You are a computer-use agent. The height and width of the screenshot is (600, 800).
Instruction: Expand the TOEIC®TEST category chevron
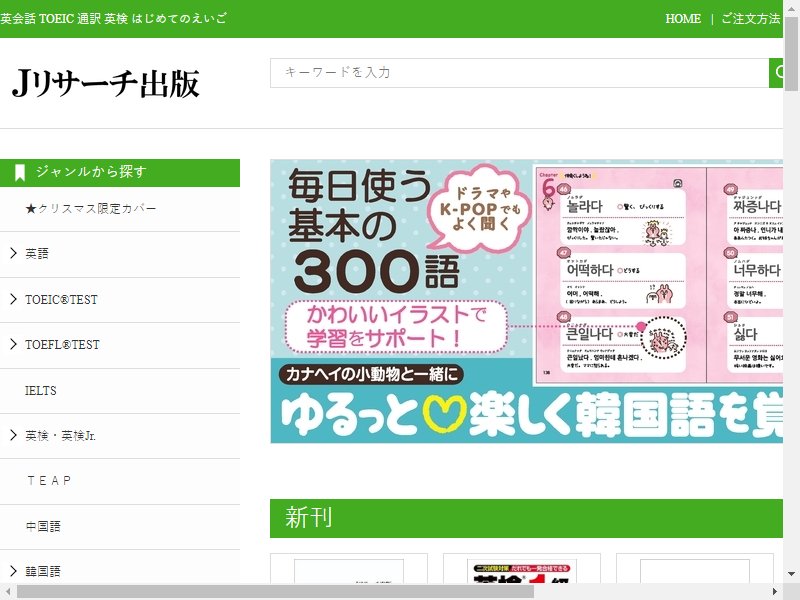click(x=13, y=299)
